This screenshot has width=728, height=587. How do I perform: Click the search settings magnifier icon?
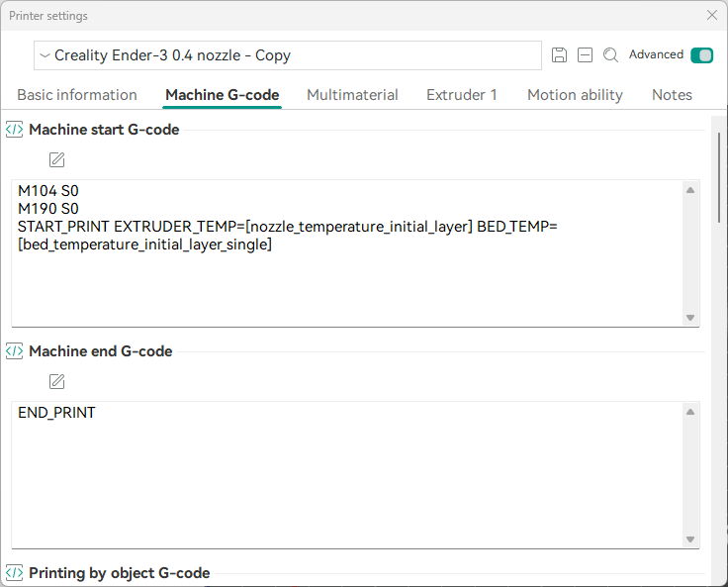[x=610, y=55]
